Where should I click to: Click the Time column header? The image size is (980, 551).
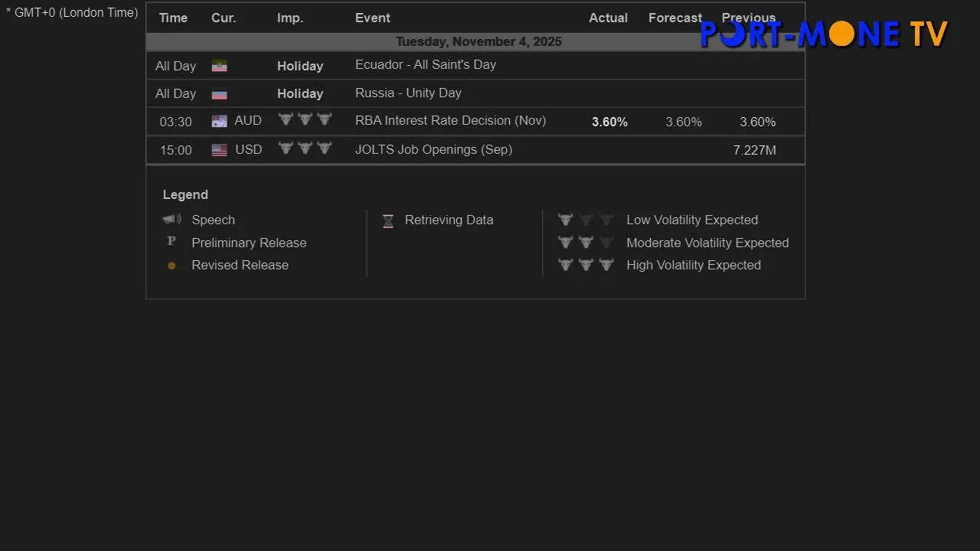tap(173, 18)
